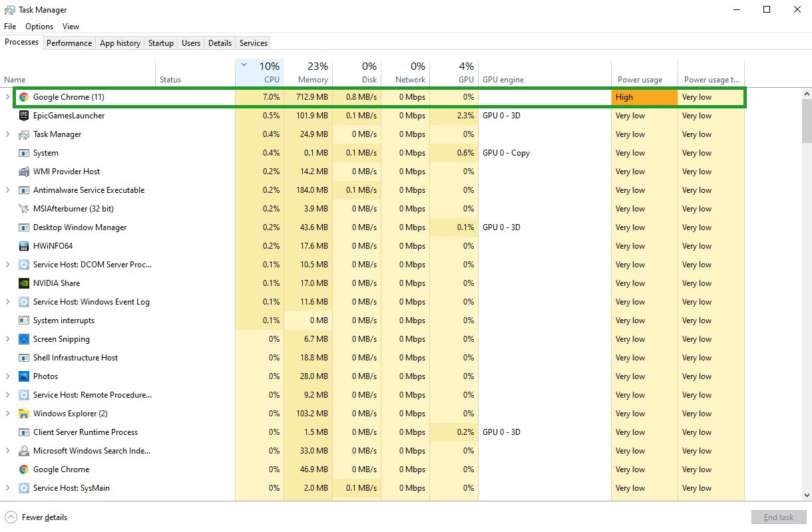812x532 pixels.
Task: Expand Service Host: DCOM Server Process group
Action: coord(8,265)
